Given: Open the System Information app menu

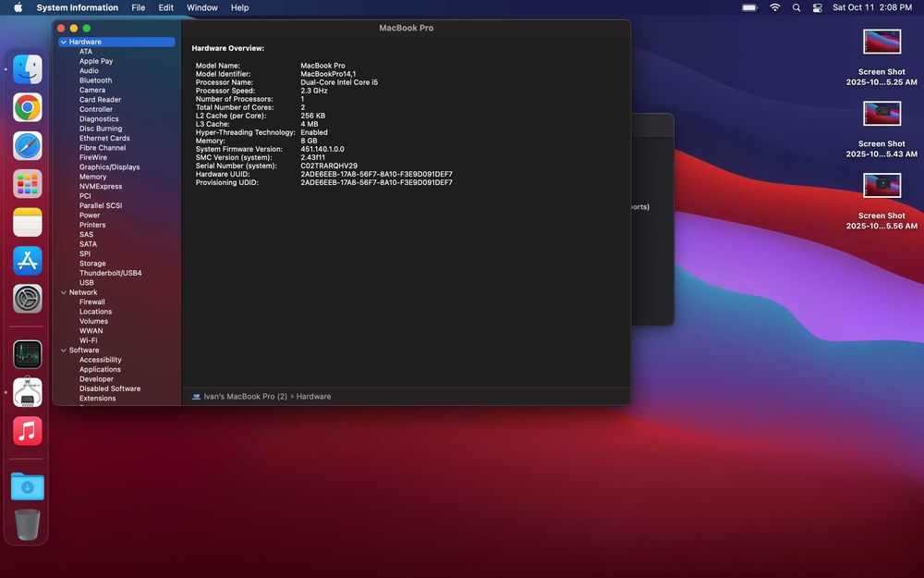Looking at the screenshot, I should (78, 7).
